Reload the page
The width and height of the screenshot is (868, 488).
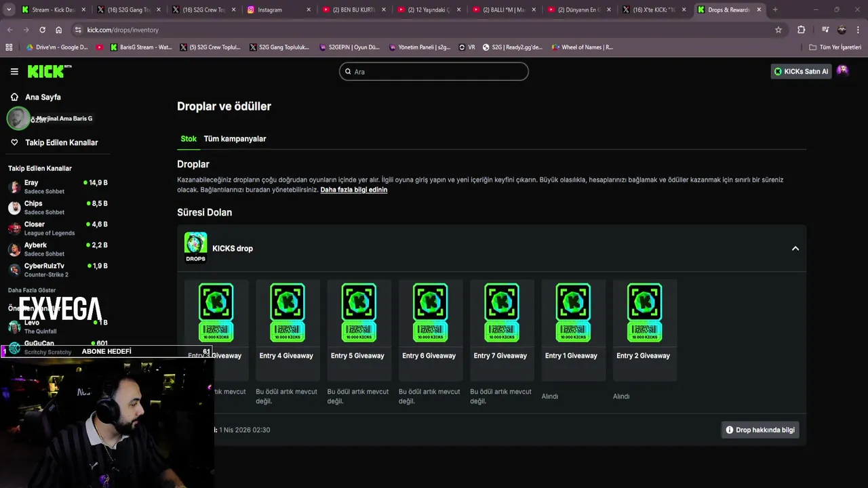[x=42, y=30]
